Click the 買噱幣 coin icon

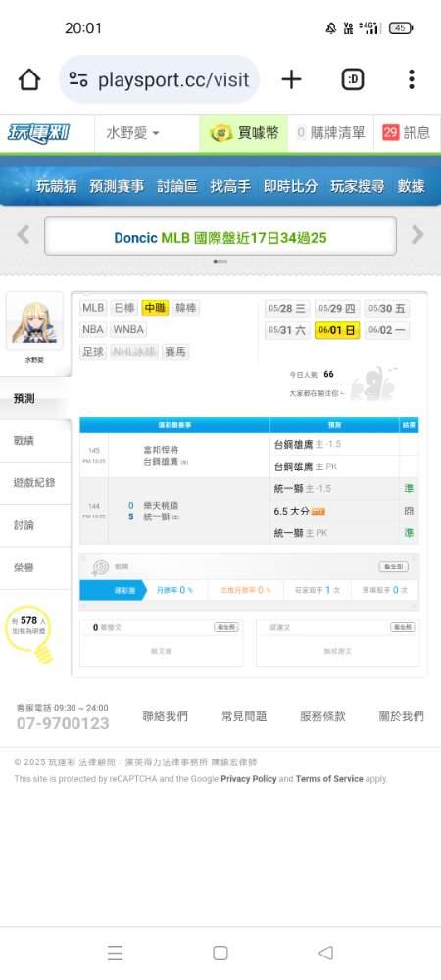pyautogui.click(x=221, y=133)
